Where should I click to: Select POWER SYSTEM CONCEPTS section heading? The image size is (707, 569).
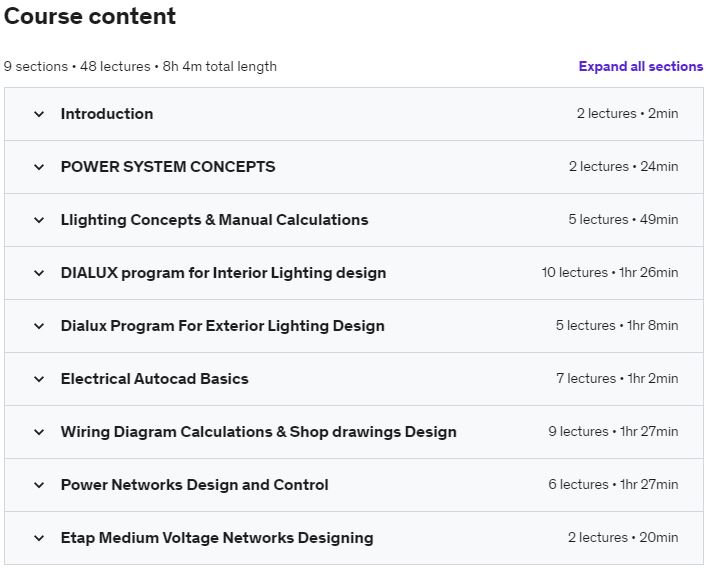pyautogui.click(x=168, y=167)
